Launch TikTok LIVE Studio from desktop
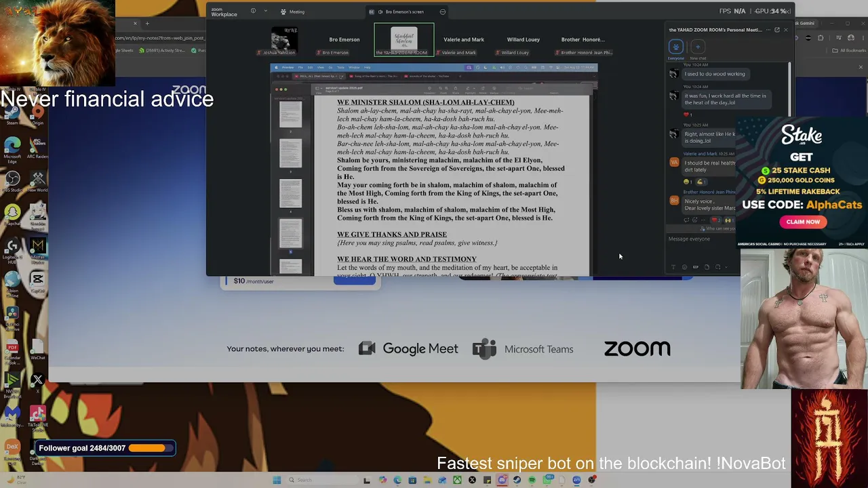This screenshot has height=488, width=868. click(37, 417)
